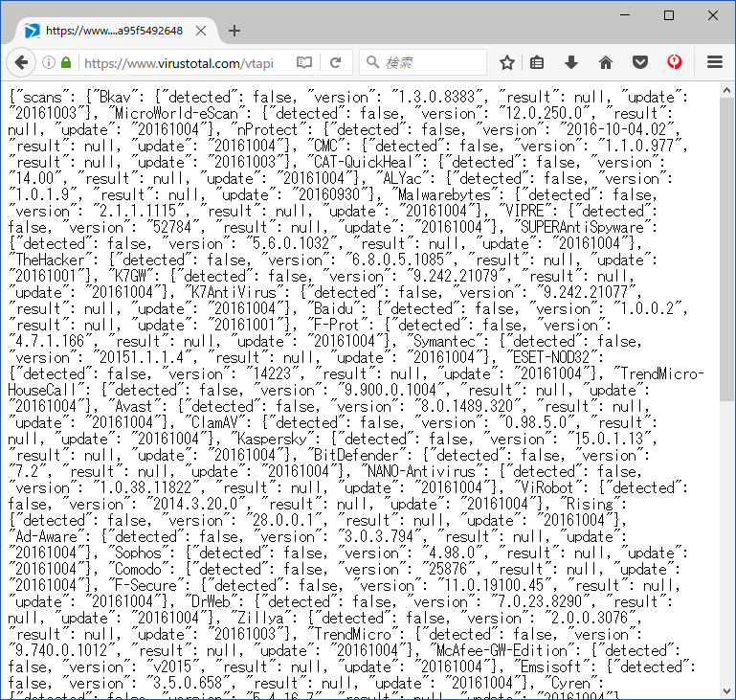Click the "11.0.19100.45" version value
Screen dimensions: 736x700
[494, 585]
